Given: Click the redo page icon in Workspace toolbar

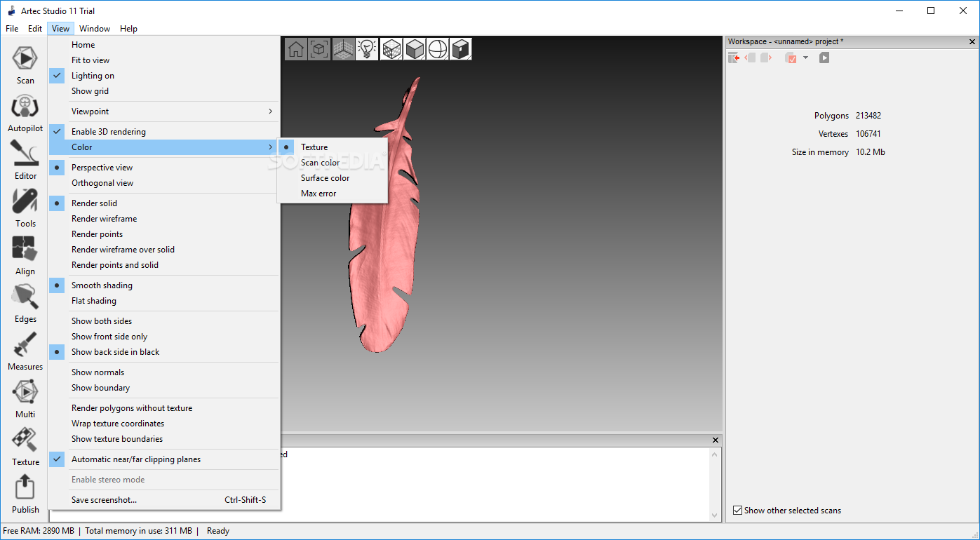Looking at the screenshot, I should click(766, 58).
